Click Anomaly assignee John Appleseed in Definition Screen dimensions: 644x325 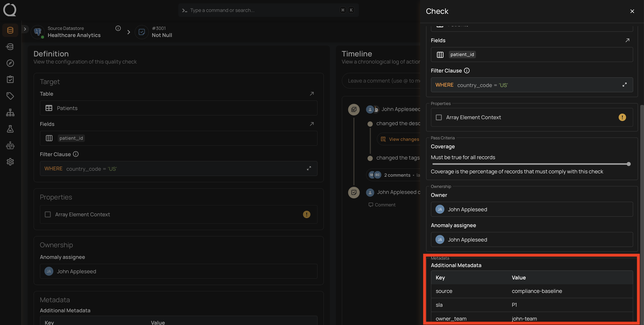coord(179,271)
